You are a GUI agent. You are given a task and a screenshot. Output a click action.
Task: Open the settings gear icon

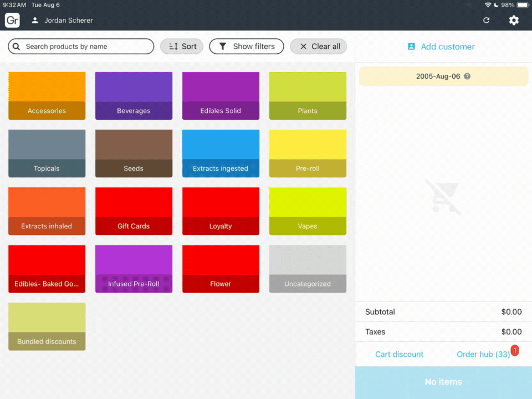pos(514,21)
